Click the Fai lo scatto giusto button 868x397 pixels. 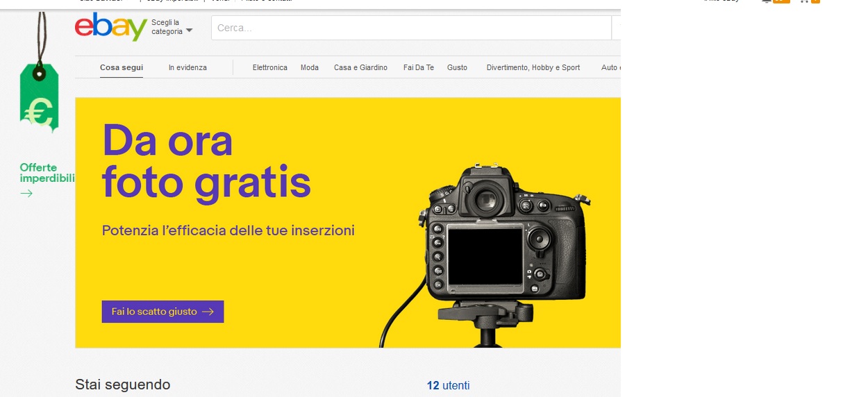coord(162,312)
